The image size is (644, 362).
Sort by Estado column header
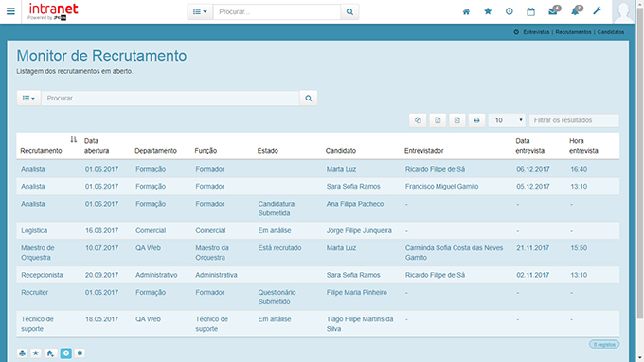(x=268, y=151)
